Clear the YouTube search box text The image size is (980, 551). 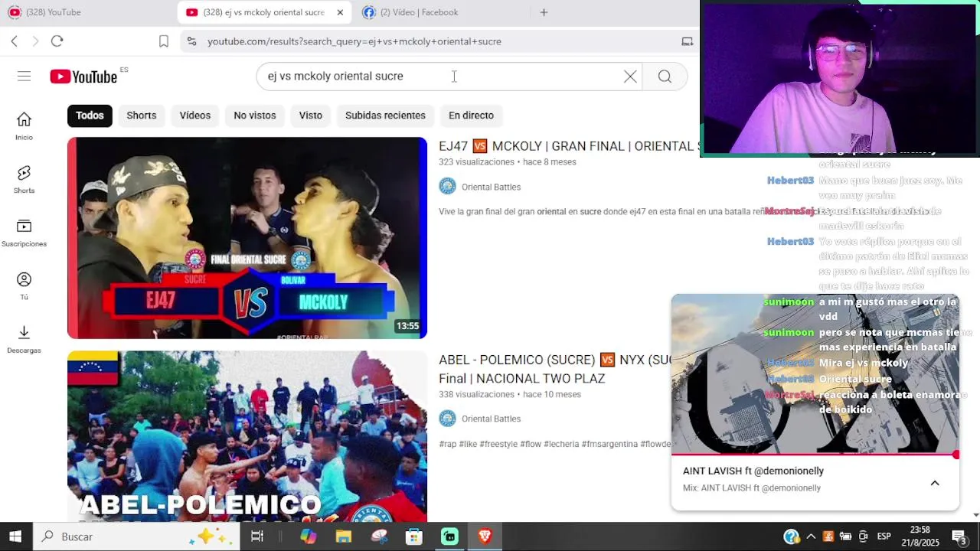pyautogui.click(x=630, y=77)
